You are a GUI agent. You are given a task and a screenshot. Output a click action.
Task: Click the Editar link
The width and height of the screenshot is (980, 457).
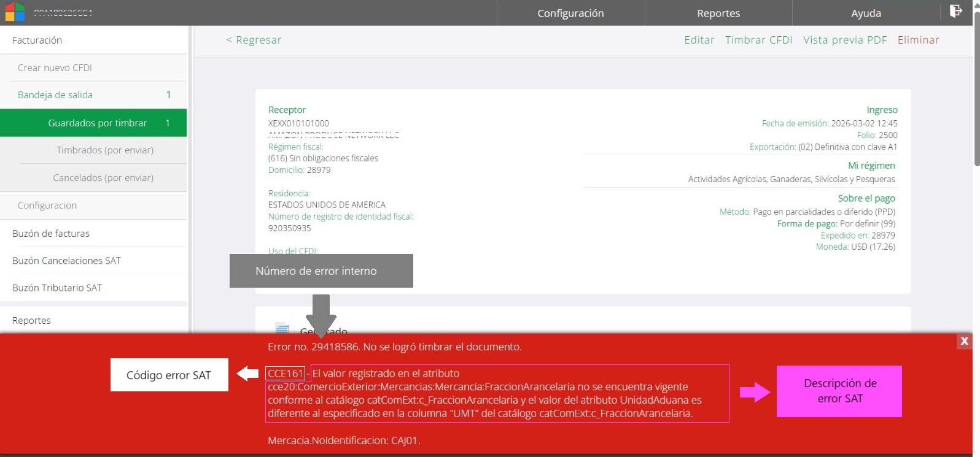click(x=699, y=40)
